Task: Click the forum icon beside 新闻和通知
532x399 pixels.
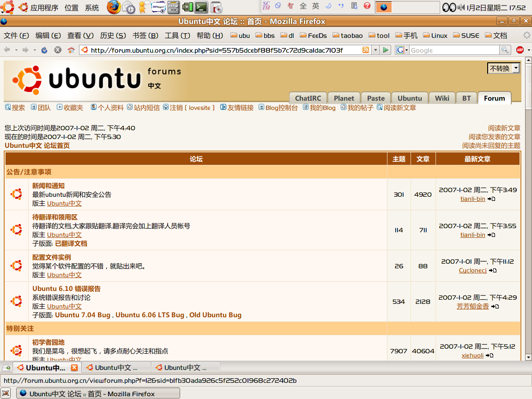Action: coord(16,194)
